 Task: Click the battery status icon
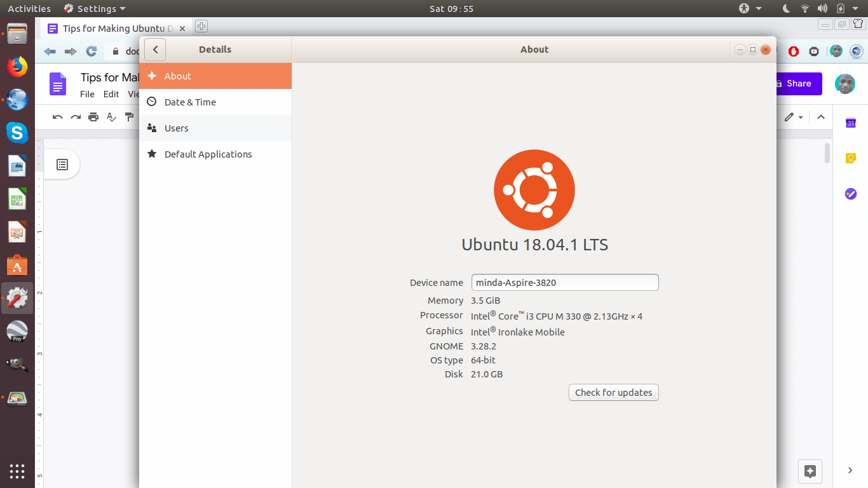(x=841, y=8)
